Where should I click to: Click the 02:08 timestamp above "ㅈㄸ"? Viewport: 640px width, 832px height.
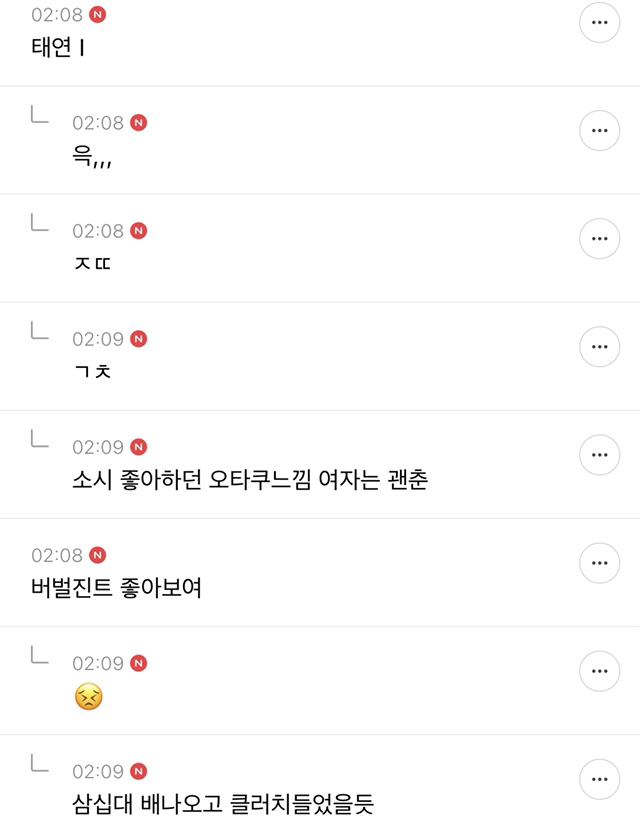pyautogui.click(x=98, y=231)
